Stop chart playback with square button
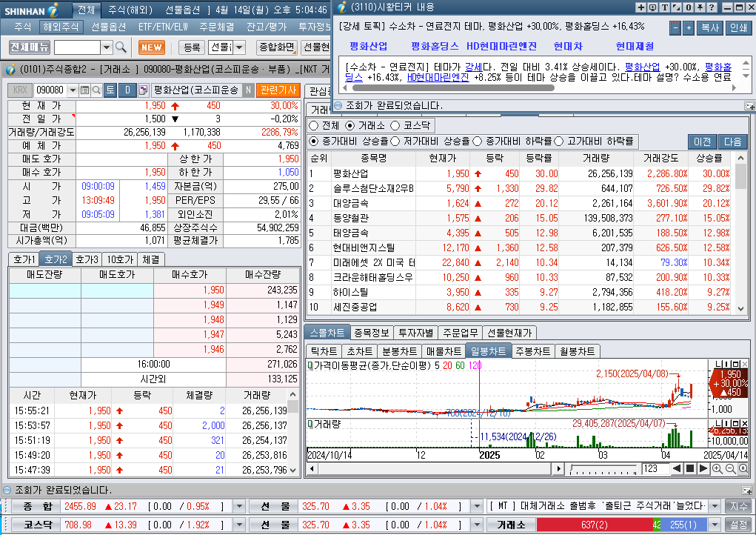Viewport: 756px width, 535px height. (x=690, y=468)
